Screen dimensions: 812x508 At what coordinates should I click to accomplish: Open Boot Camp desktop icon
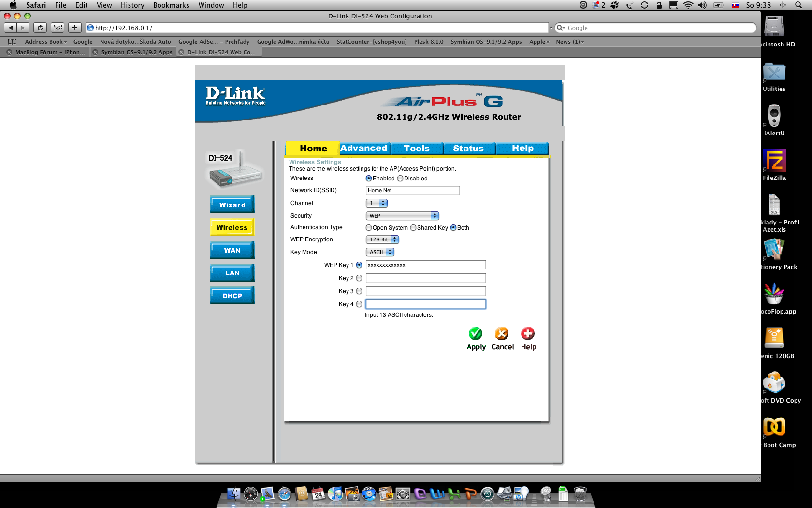[x=774, y=427]
